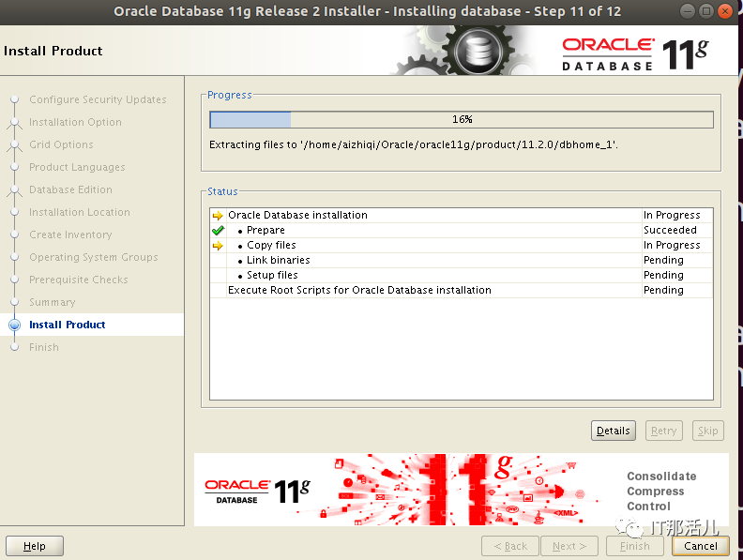This screenshot has width=743, height=560.
Task: Click the 'Copy files' status row
Action: (461, 246)
